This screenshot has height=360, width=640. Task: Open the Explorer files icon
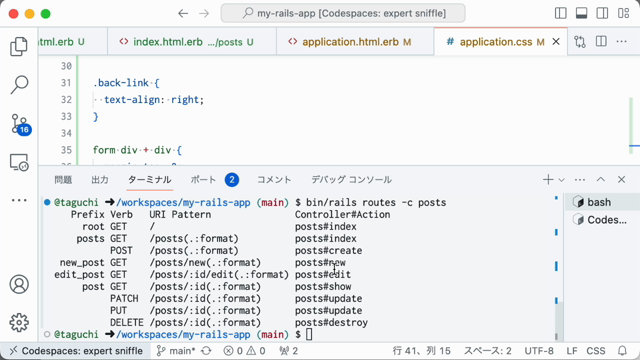(19, 47)
